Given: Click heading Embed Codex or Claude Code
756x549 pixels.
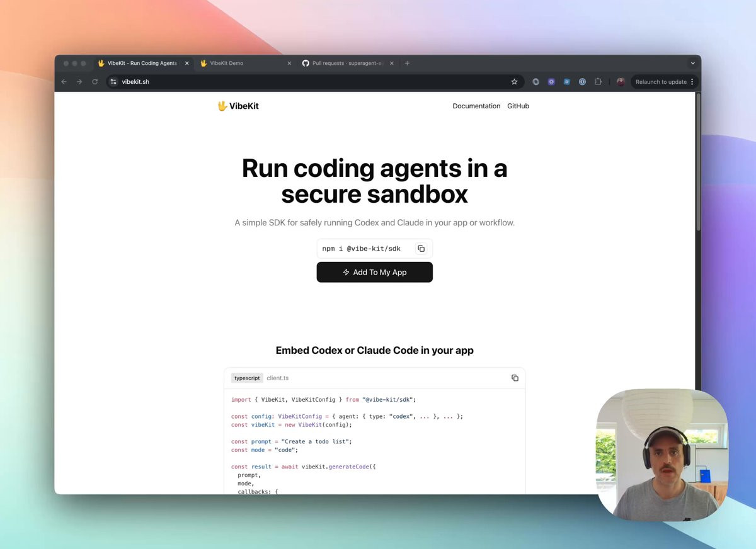Looking at the screenshot, I should tap(375, 350).
